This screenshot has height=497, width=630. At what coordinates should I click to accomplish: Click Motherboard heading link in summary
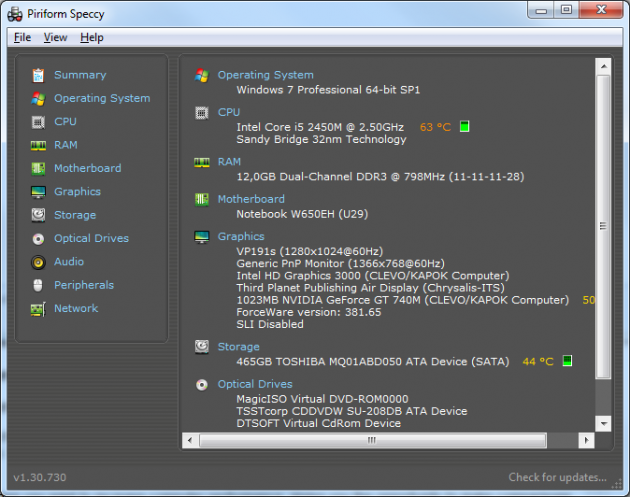pyautogui.click(x=251, y=199)
